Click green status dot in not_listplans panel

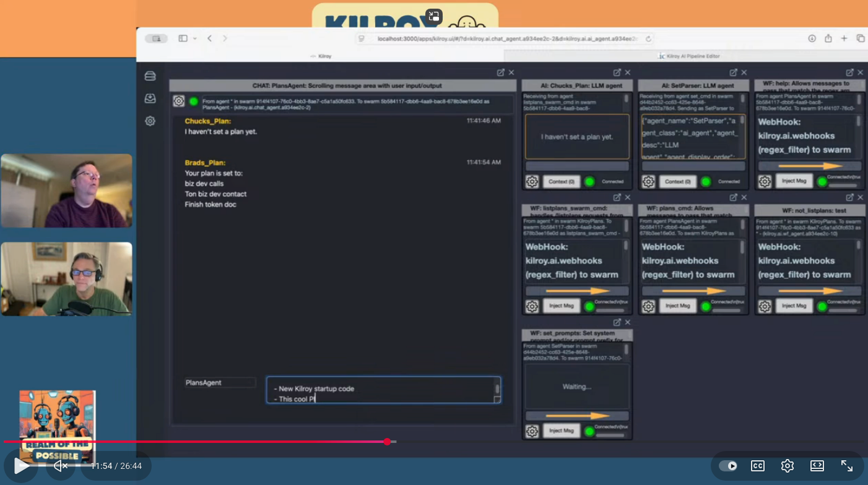click(x=822, y=306)
